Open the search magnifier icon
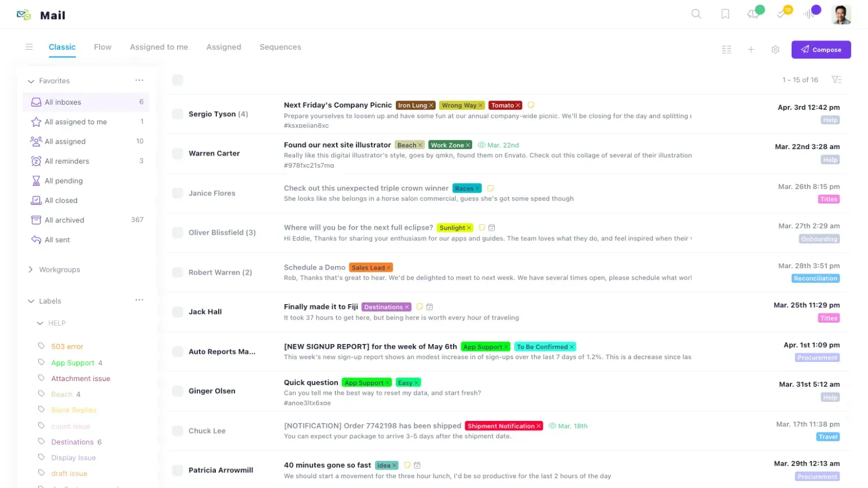 click(696, 14)
